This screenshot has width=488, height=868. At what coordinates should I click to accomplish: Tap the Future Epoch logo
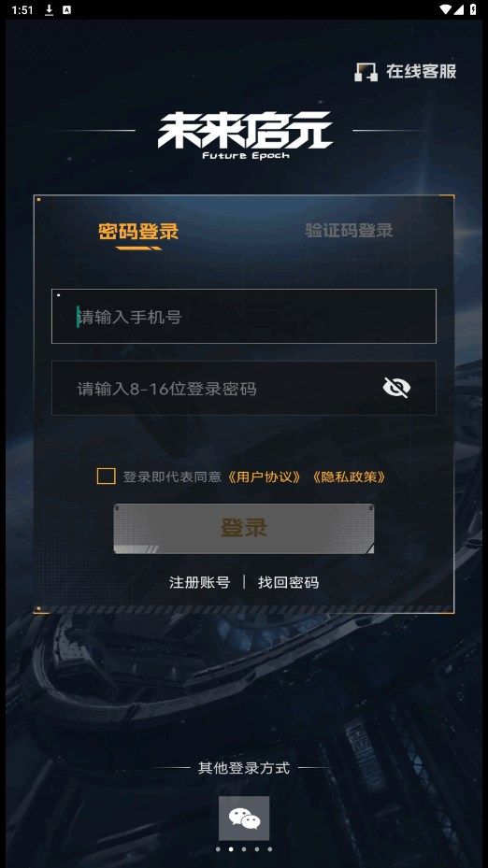[x=245, y=135]
